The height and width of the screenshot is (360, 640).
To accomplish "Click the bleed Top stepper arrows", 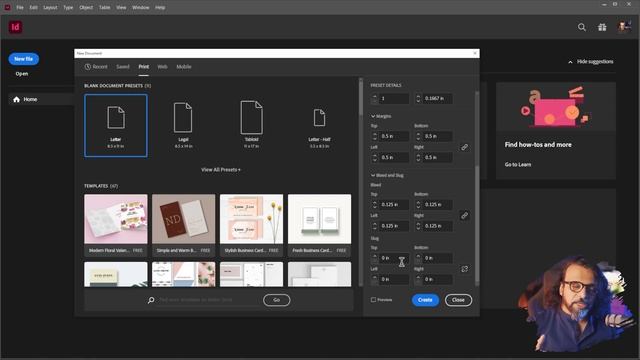I will 375,204.
